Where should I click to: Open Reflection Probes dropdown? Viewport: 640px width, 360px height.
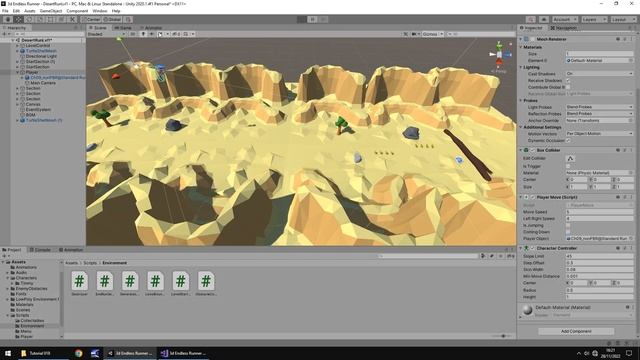(599, 113)
